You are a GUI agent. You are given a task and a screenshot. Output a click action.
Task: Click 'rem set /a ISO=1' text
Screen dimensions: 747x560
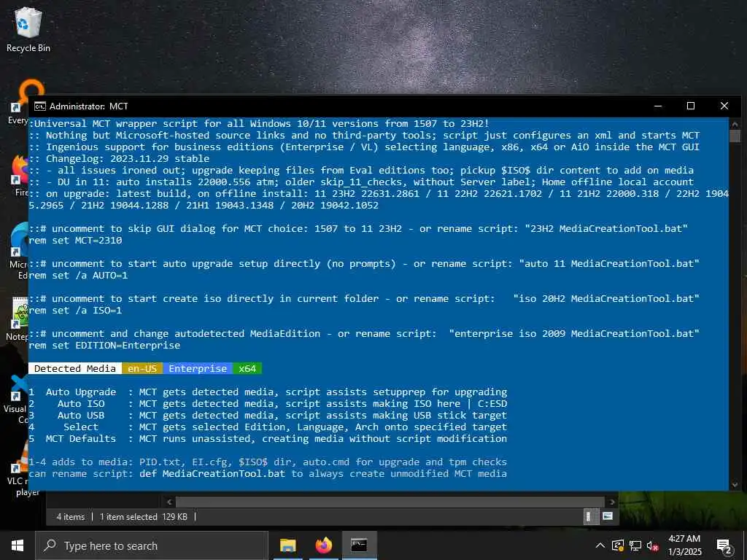pyautogui.click(x=75, y=311)
